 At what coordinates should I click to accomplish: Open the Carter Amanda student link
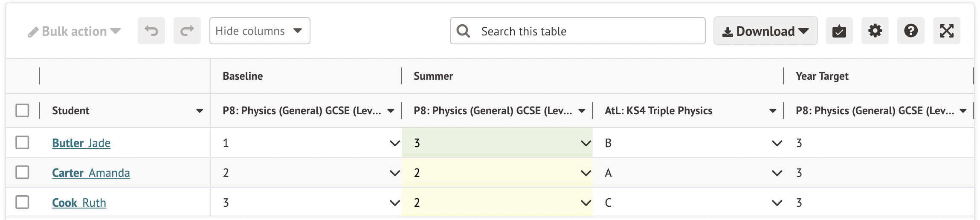91,173
